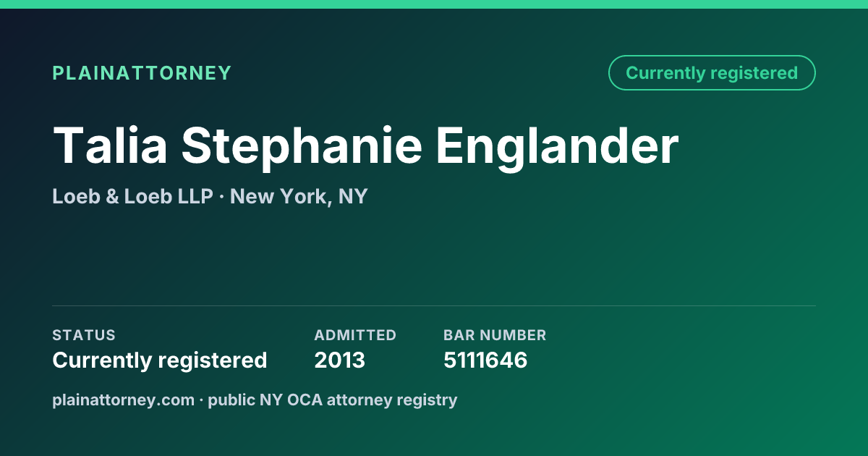This screenshot has width=868, height=456.
Task: Select the Talia Stephanie Englander heading
Action: [x=365, y=145]
